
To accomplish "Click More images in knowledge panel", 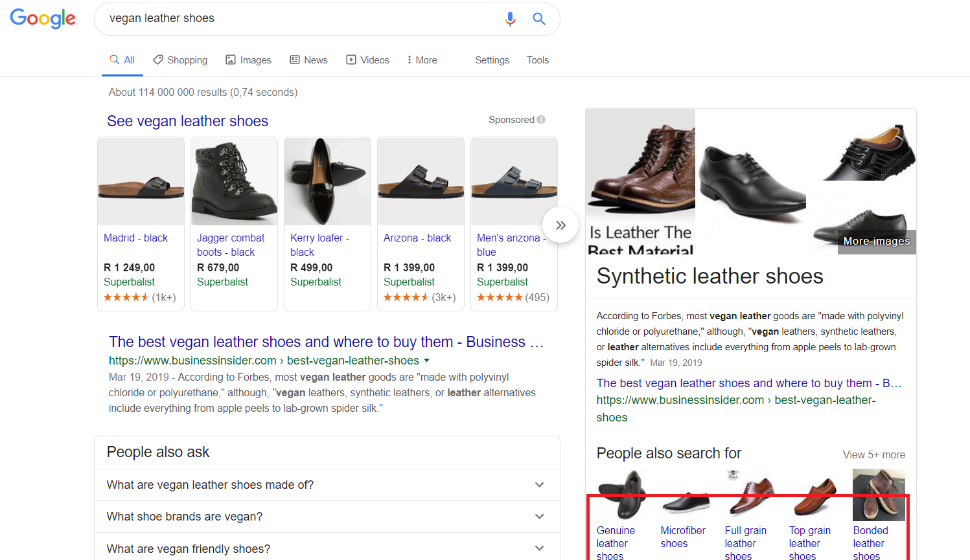I will (877, 241).
